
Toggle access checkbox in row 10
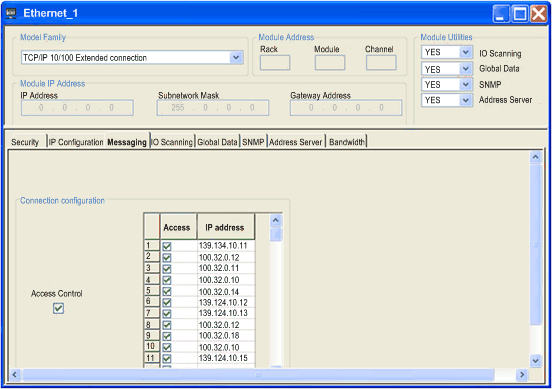[167, 347]
